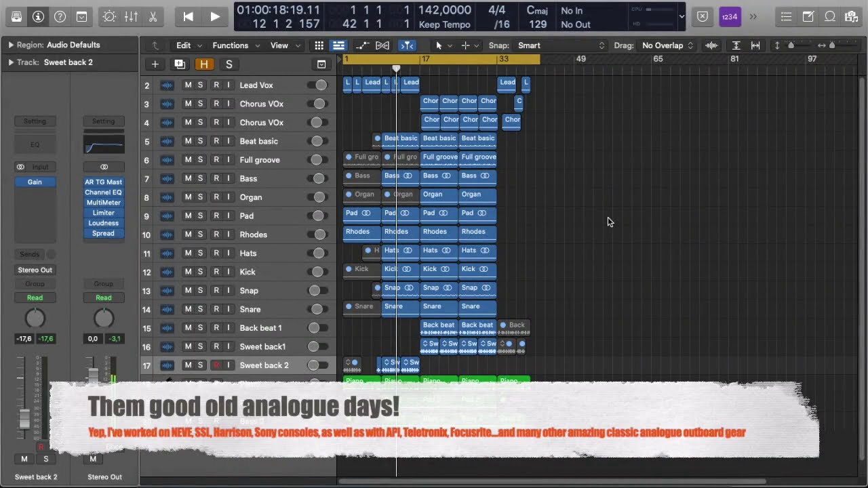This screenshot has width=868, height=488.
Task: Turn the Sweet back 2 pan knob
Action: tap(35, 318)
